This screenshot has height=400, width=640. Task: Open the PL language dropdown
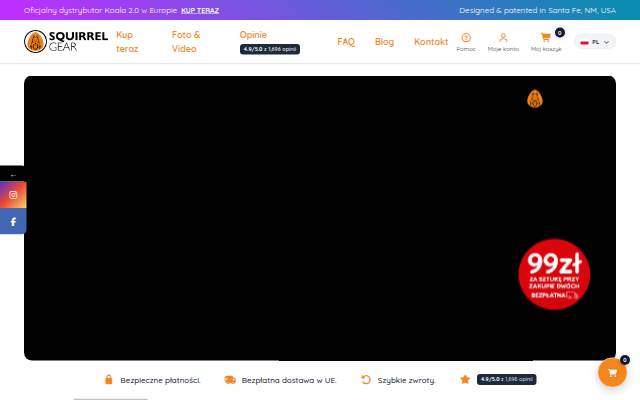tap(595, 42)
